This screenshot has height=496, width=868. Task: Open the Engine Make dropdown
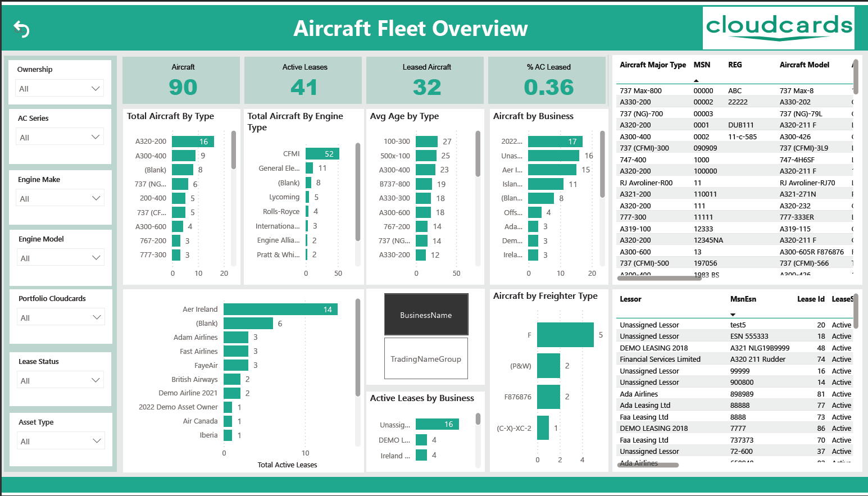click(60, 198)
